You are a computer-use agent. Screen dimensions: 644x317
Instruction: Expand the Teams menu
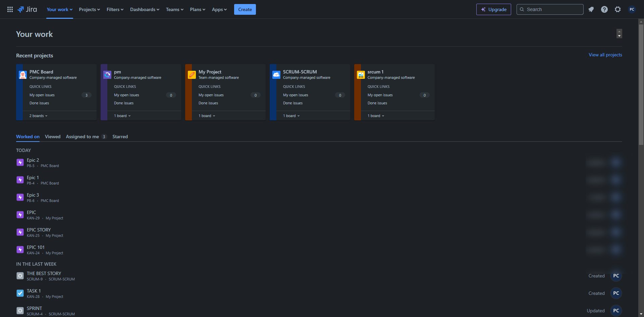point(175,9)
